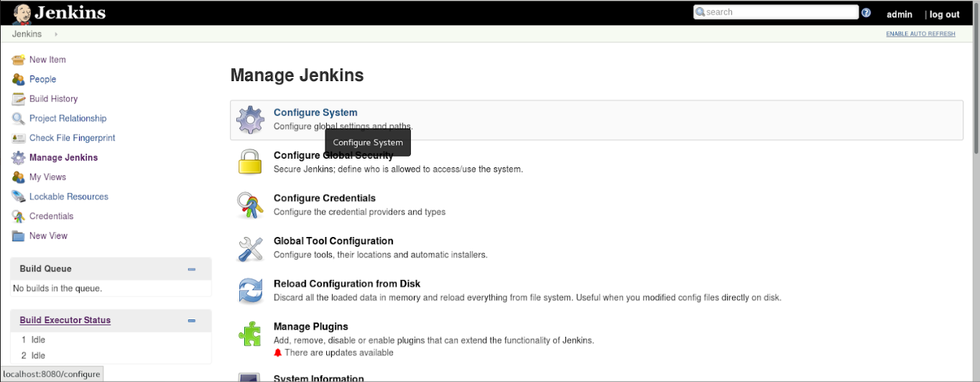980x382 pixels.
Task: Click the search input box
Action: click(x=776, y=12)
